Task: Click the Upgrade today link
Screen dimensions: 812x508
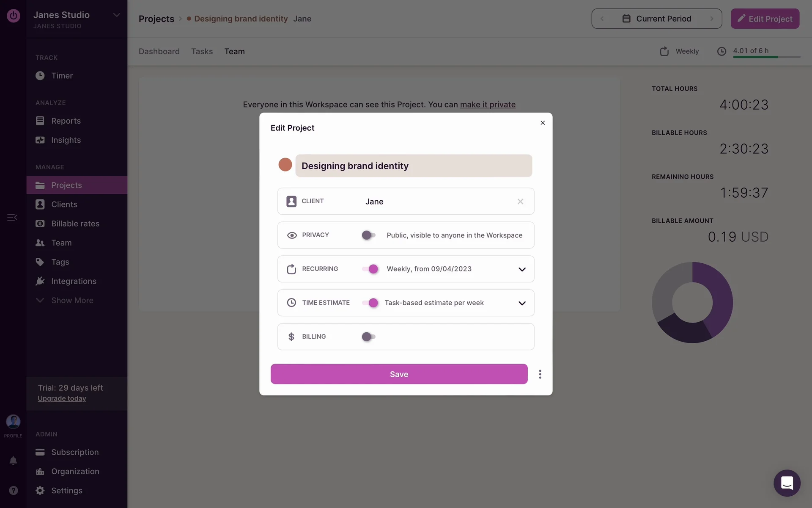Action: [x=62, y=398]
